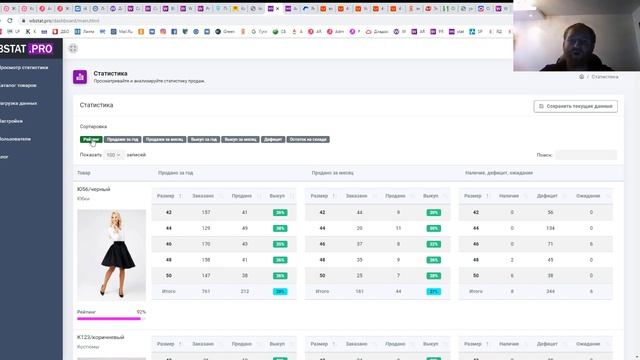
Task: Open the Линки bookmark
Action: pos(84,31)
